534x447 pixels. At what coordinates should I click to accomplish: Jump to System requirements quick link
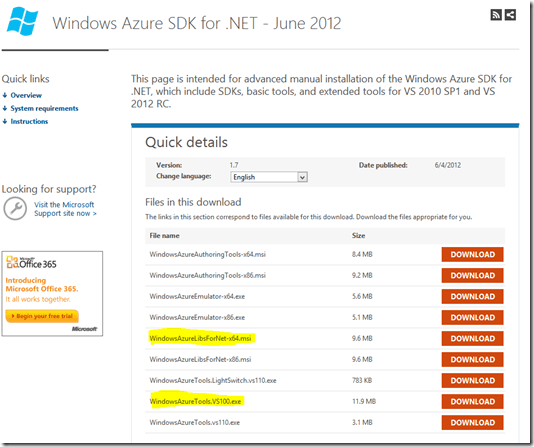44,108
